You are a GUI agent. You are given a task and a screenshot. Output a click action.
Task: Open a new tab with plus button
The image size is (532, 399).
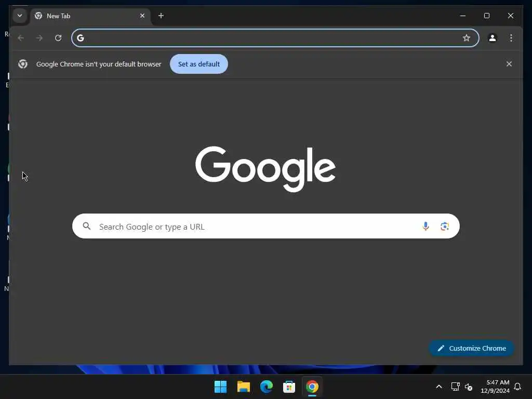tap(161, 16)
